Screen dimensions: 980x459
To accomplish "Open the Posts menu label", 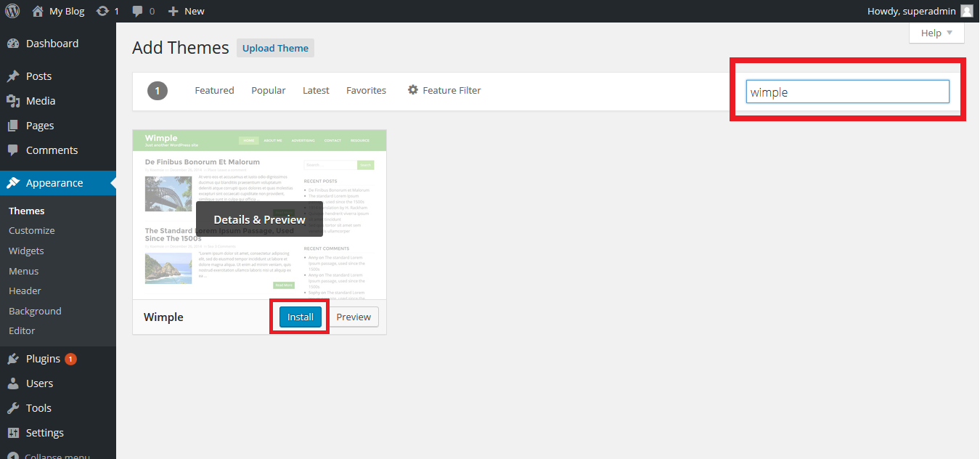I will coord(38,76).
